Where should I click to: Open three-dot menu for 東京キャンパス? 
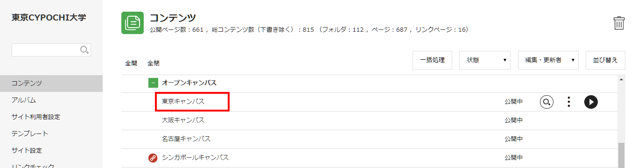click(x=568, y=102)
